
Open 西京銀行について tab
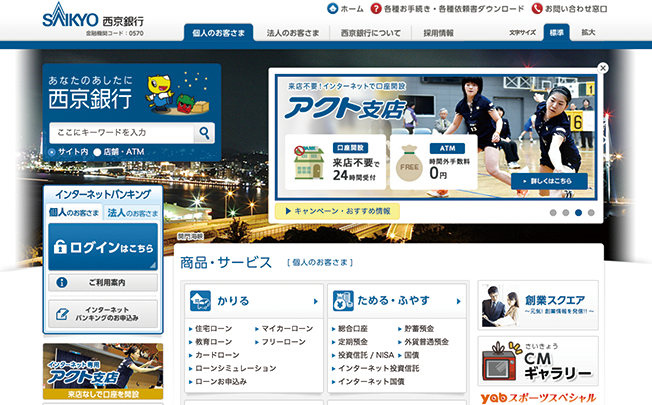[x=370, y=33]
